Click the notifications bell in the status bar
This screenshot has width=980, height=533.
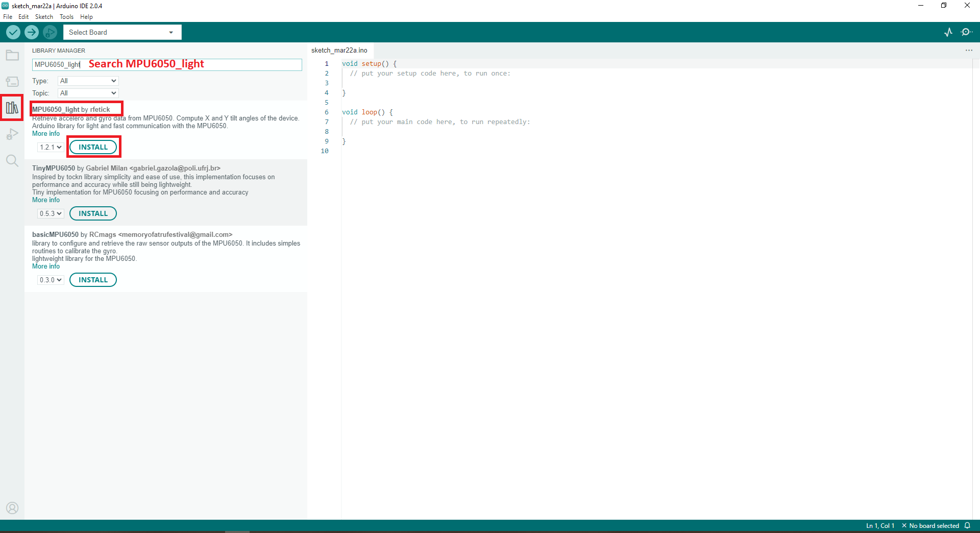(x=968, y=525)
